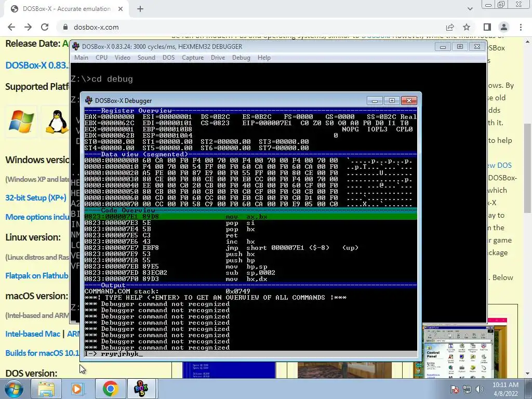This screenshot has height=399, width=532.
Task: Click the EAX=00000000 register value
Action: tap(109, 117)
